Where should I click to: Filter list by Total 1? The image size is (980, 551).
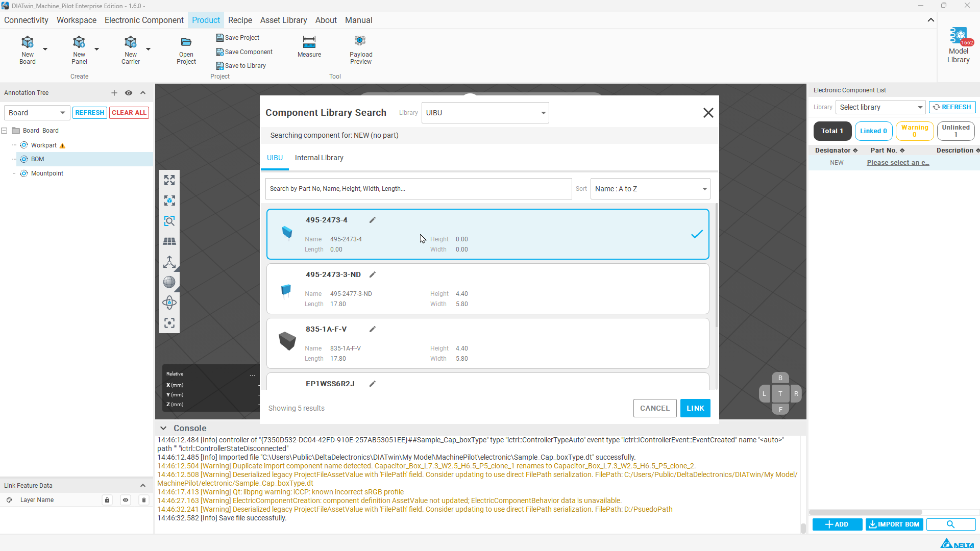point(832,131)
